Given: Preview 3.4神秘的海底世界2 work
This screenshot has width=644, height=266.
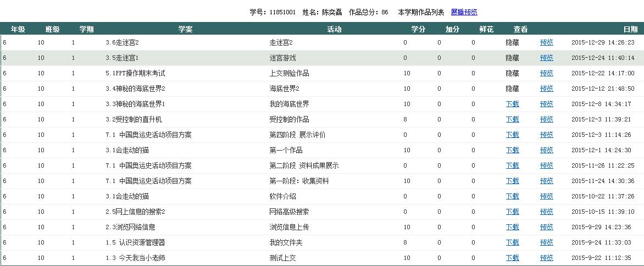Looking at the screenshot, I should point(546,88).
